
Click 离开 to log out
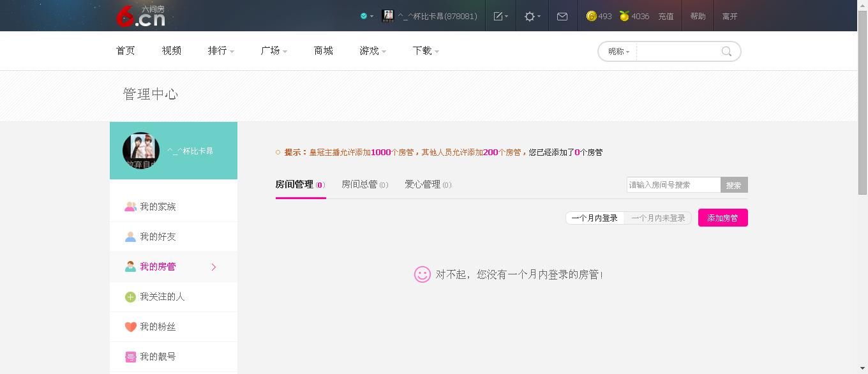pyautogui.click(x=730, y=16)
